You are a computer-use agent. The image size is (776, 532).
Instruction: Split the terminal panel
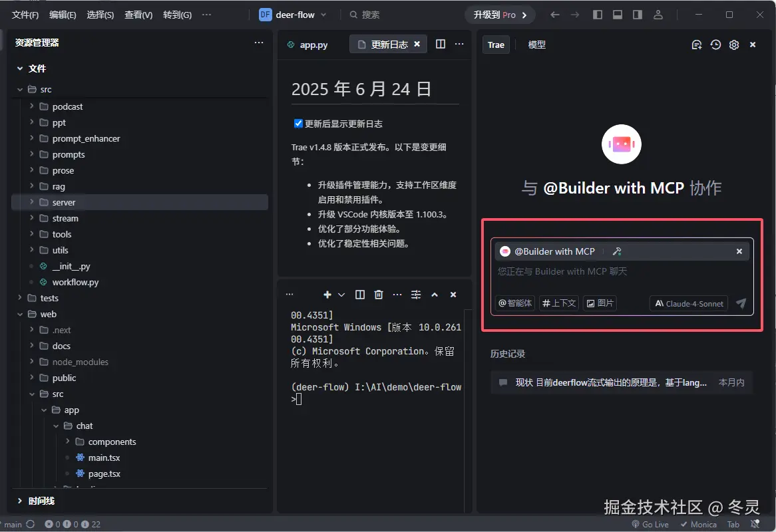tap(359, 294)
